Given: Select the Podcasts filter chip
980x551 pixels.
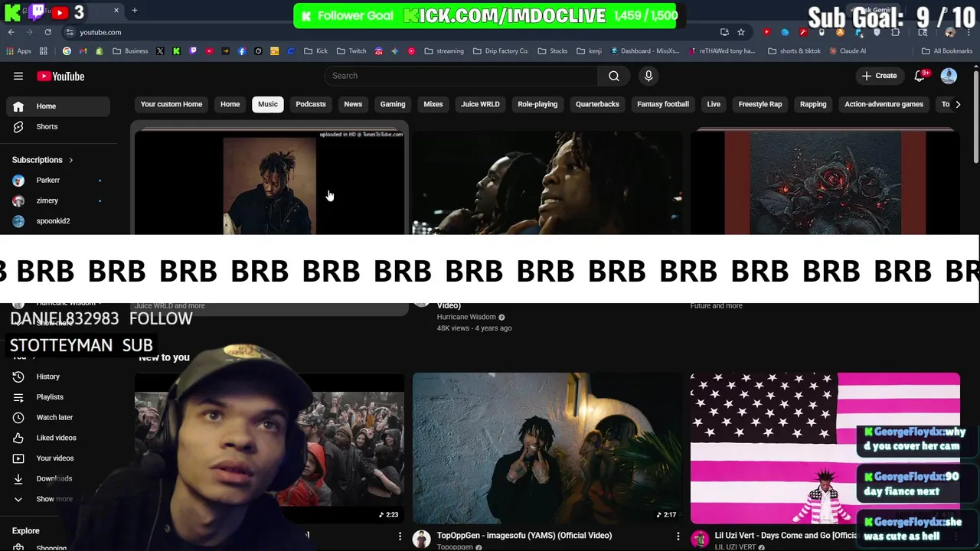Looking at the screenshot, I should pos(311,104).
